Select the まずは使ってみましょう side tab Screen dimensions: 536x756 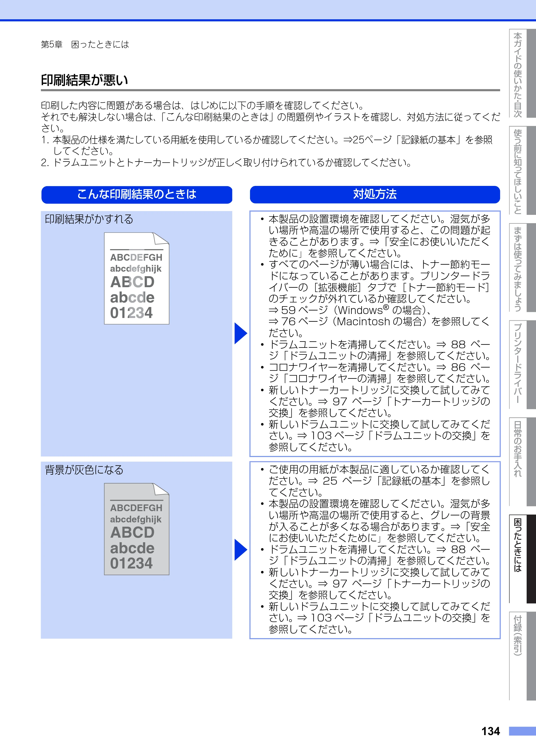pos(523,268)
